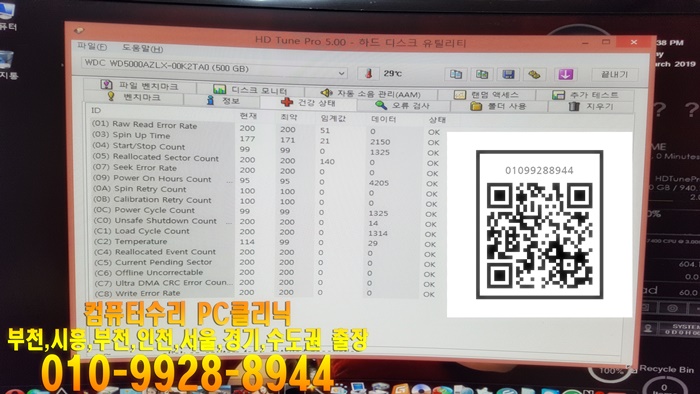700x394 pixels.
Task: Select the (C0) Unsafe Shutdown Count row
Action: click(x=266, y=221)
